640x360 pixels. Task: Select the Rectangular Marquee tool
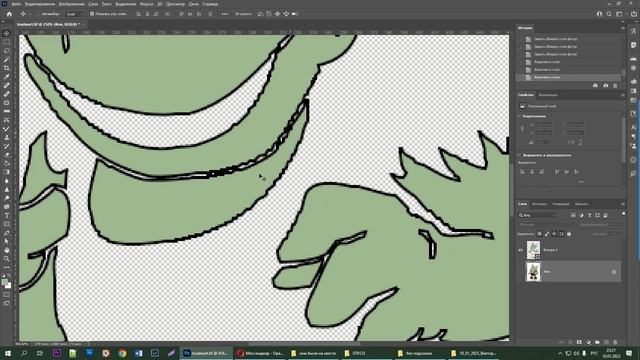[7, 42]
